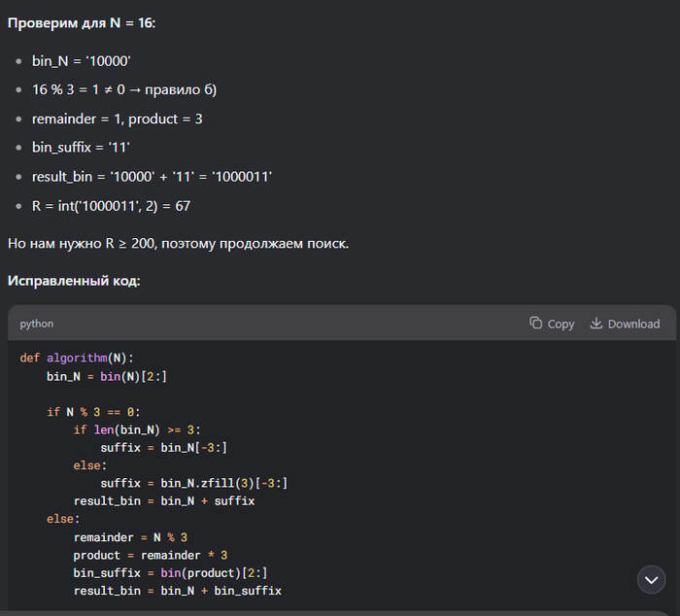Click the Download text label
Image resolution: width=680 pixels, height=616 pixels.
[633, 325]
